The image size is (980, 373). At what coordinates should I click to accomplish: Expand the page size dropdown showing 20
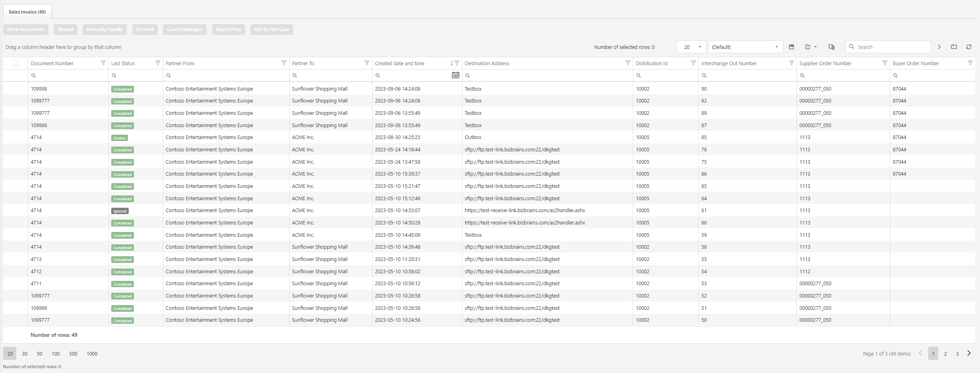point(691,47)
